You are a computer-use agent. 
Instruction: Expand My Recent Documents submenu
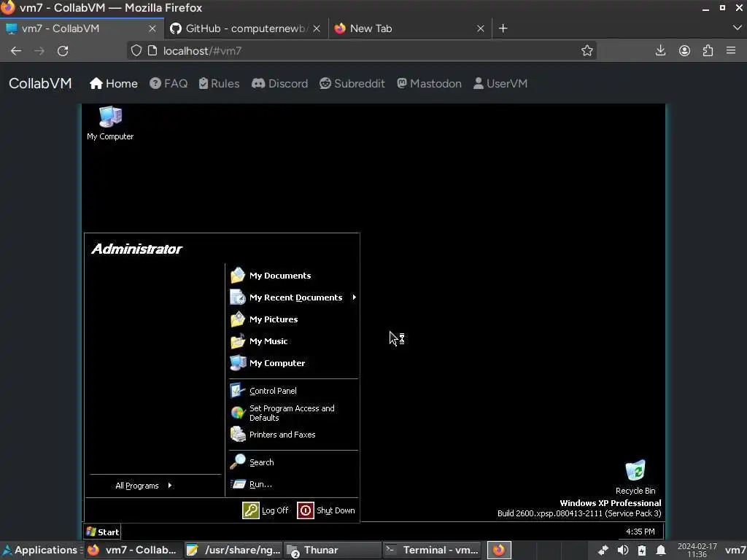coord(293,297)
